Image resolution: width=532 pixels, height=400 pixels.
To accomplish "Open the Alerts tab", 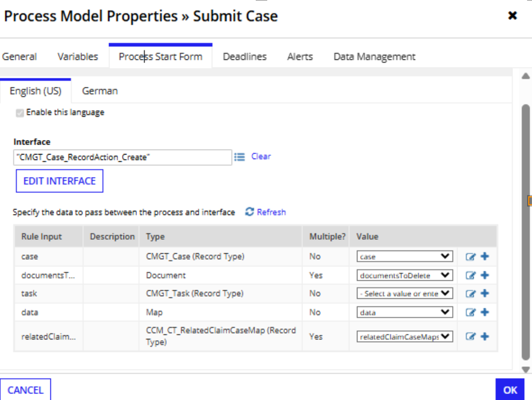I will point(300,57).
